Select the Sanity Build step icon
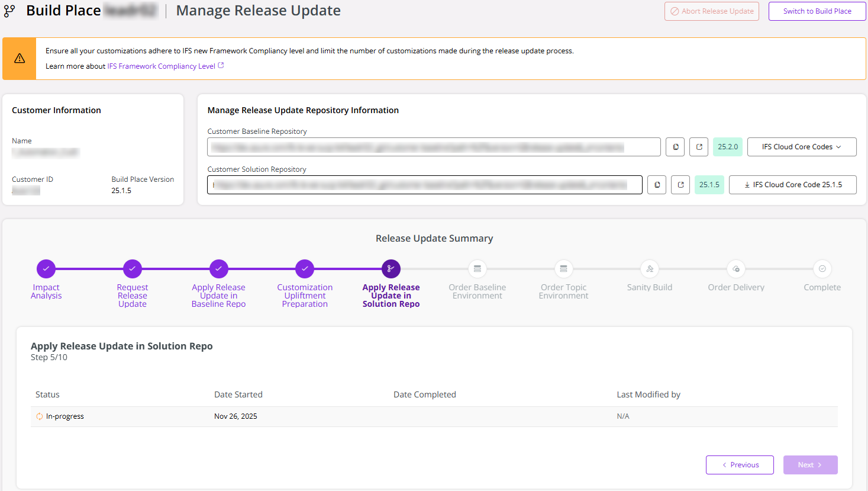 (x=649, y=268)
